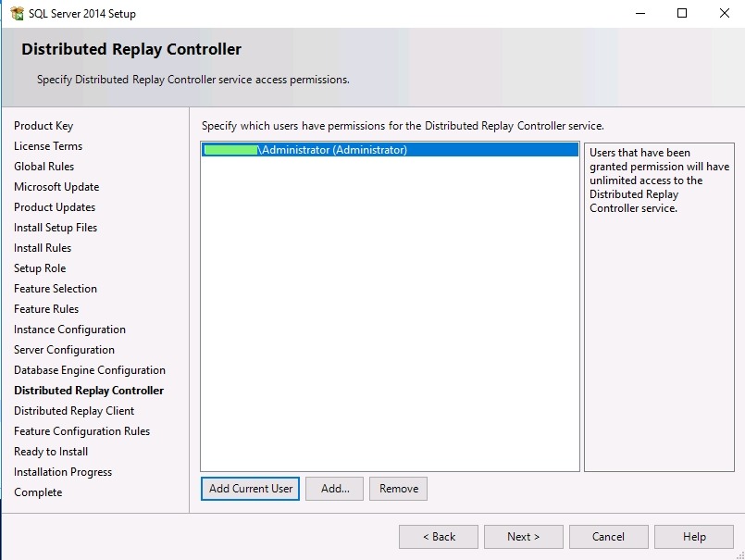Click the Product Key step
745x560 pixels.
[43, 126]
